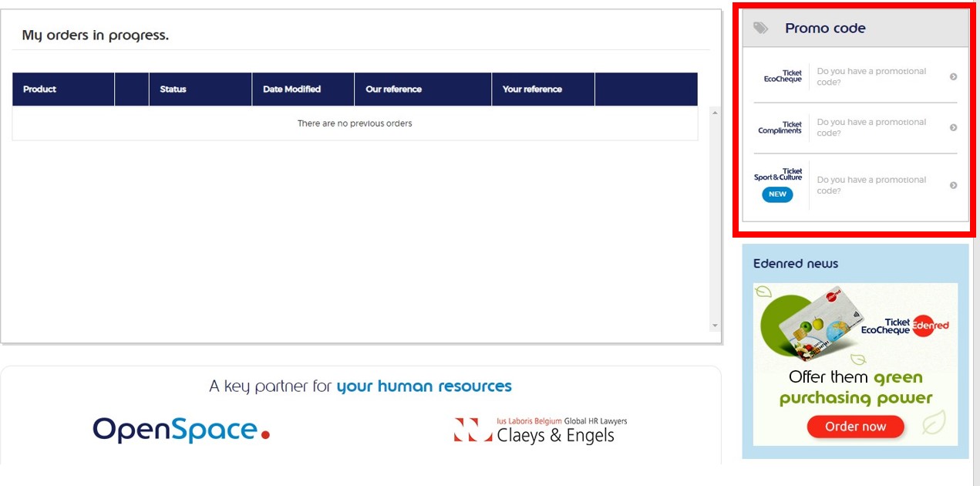Click the Edenred logo in the news banner
The width and height of the screenshot is (980, 486).
point(931,326)
